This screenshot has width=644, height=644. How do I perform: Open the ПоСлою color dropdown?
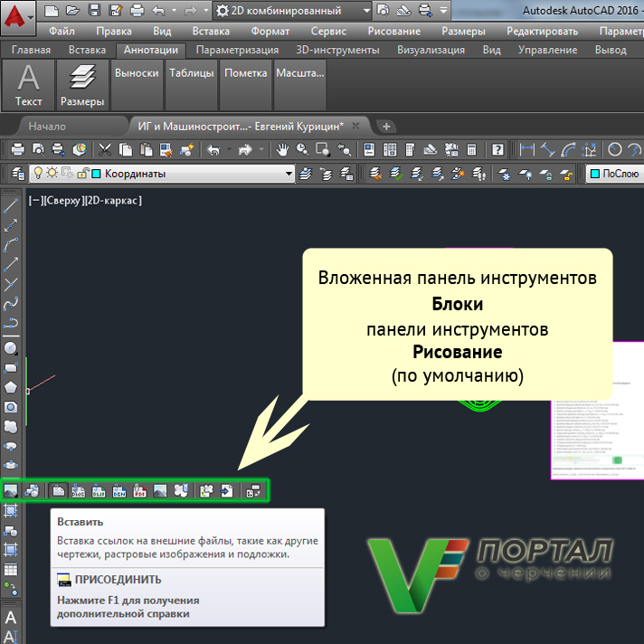pos(615,174)
